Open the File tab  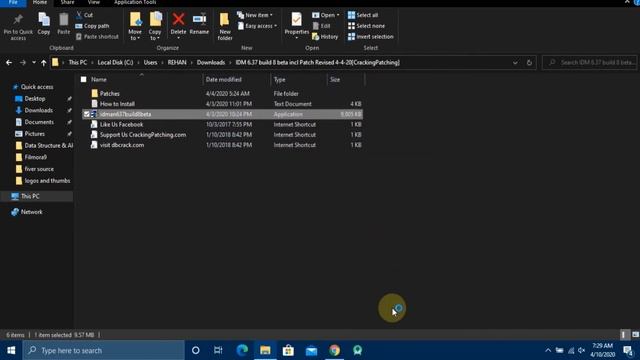pos(13,2)
